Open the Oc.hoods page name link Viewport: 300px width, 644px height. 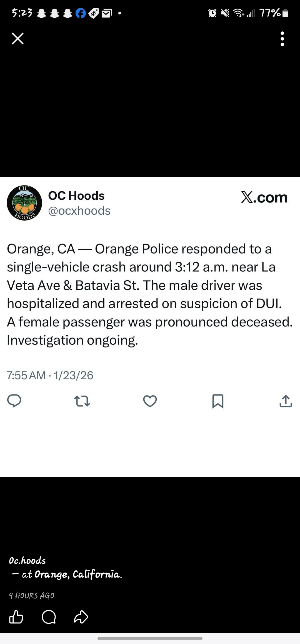tap(27, 561)
